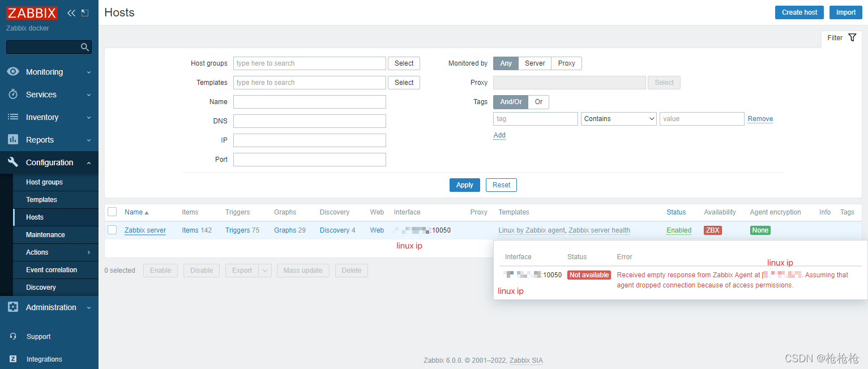Click the green None encryption badge
The width and height of the screenshot is (868, 369).
click(760, 230)
